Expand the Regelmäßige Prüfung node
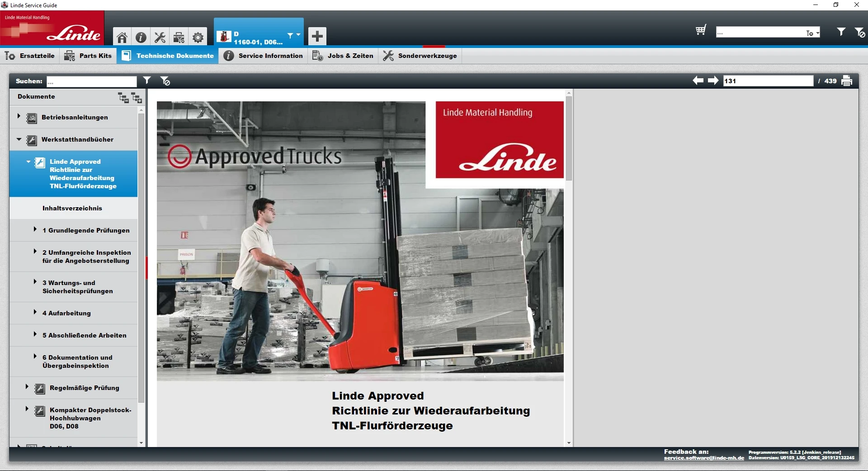The width and height of the screenshot is (868, 471). coord(27,386)
